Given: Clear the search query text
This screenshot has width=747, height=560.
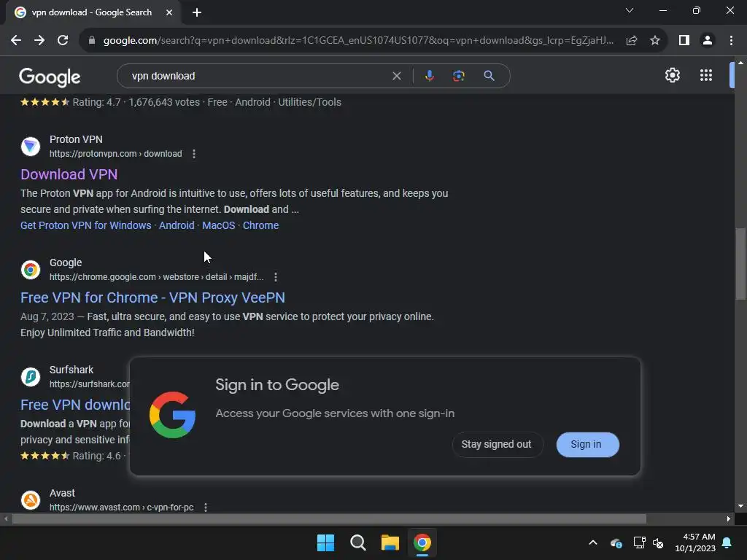Looking at the screenshot, I should click(396, 76).
